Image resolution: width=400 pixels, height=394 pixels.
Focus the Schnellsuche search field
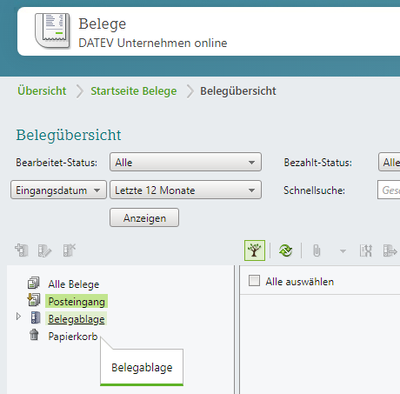tap(389, 190)
